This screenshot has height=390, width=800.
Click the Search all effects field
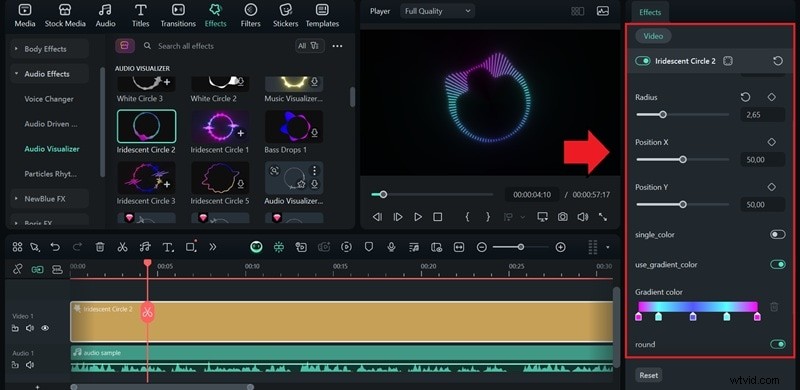tap(214, 46)
